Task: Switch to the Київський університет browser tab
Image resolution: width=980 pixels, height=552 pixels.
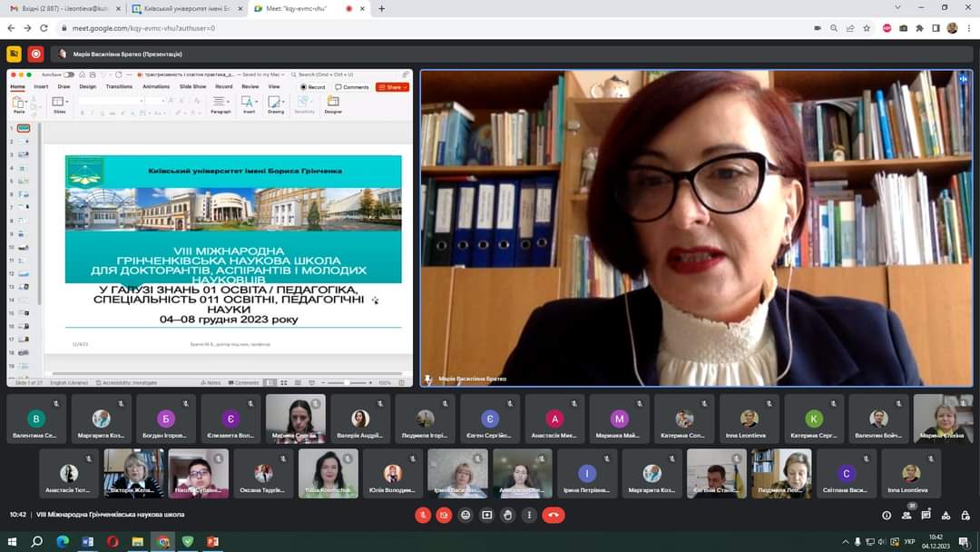Action: pos(185,9)
